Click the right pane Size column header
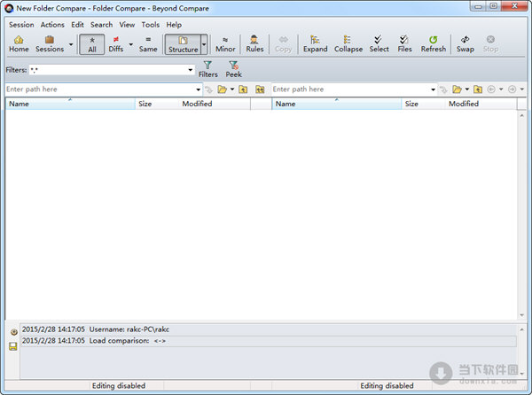This screenshot has width=532, height=395. click(x=411, y=104)
